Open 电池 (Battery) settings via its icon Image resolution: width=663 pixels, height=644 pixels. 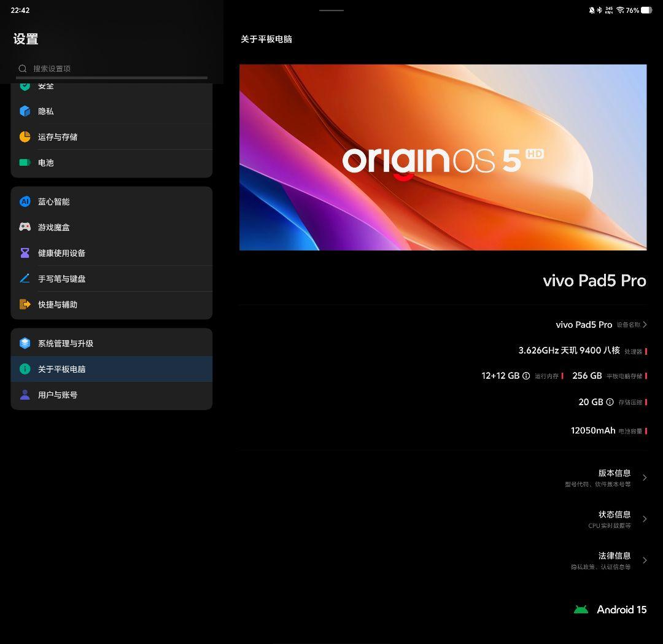[x=25, y=162]
